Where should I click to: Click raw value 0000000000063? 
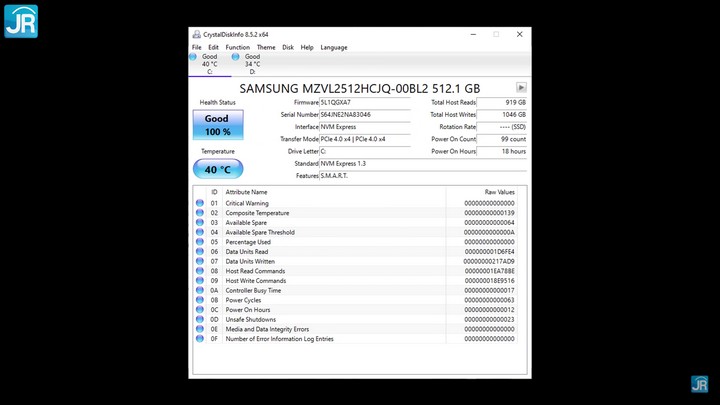(x=489, y=300)
